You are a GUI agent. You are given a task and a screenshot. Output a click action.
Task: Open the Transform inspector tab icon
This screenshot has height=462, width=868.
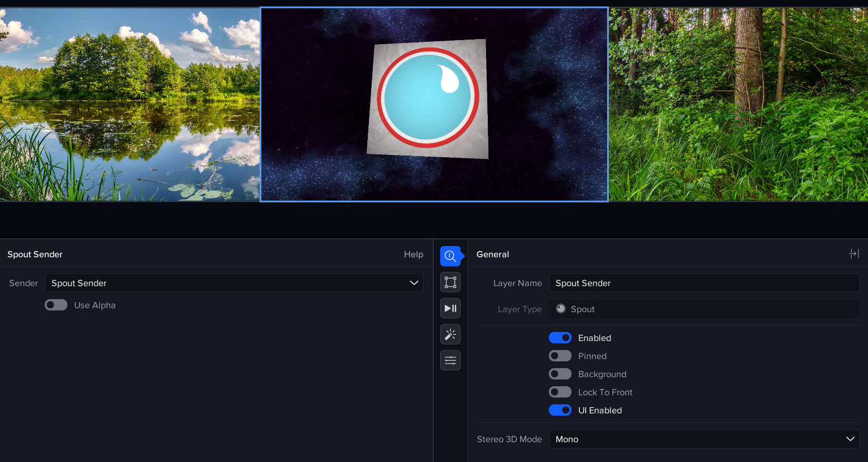450,282
